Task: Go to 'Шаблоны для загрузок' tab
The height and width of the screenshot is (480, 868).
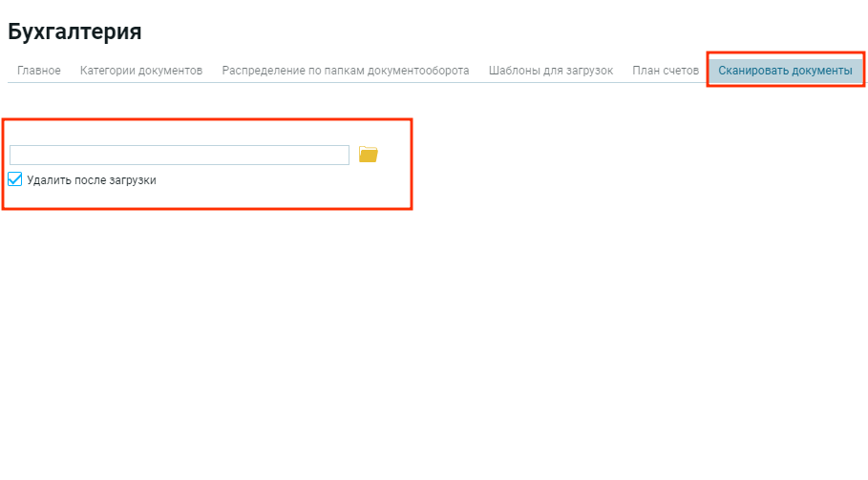Action: [551, 71]
